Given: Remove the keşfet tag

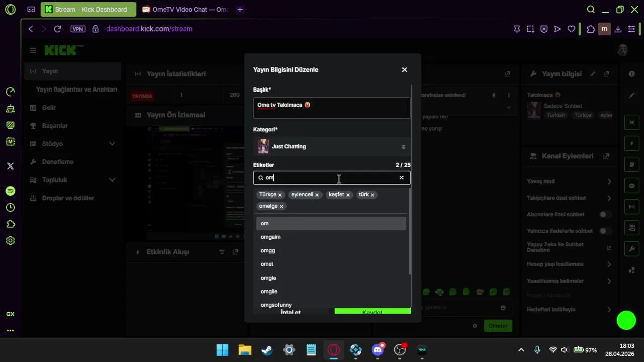Looking at the screenshot, I should (x=348, y=195).
